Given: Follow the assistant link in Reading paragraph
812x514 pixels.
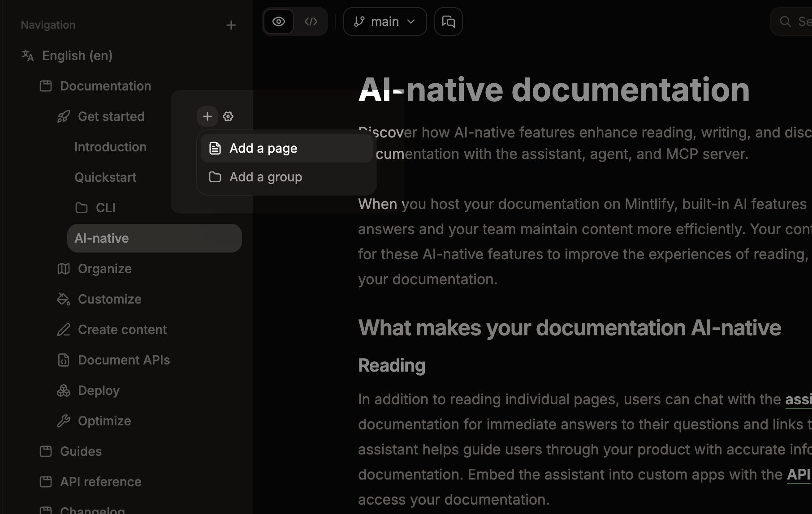Looking at the screenshot, I should pyautogui.click(x=799, y=399).
